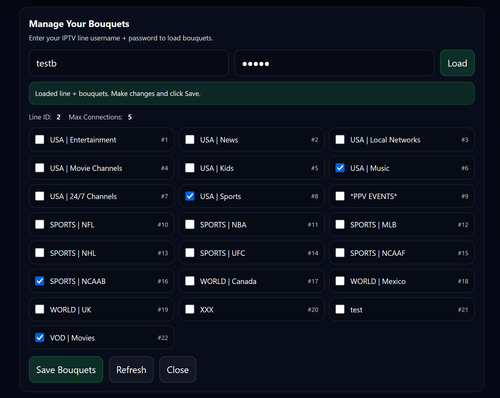Image resolution: width=500 pixels, height=398 pixels.
Task: Click the Max Connections value 5
Action: (x=130, y=117)
